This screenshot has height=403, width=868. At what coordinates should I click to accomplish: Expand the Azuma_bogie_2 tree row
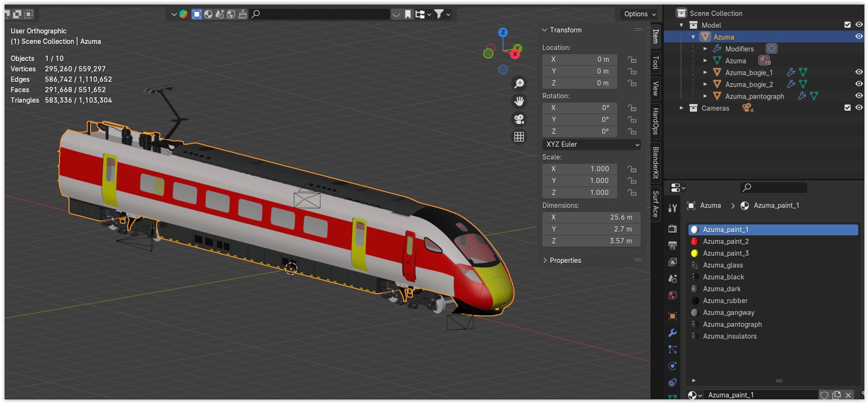coord(705,84)
